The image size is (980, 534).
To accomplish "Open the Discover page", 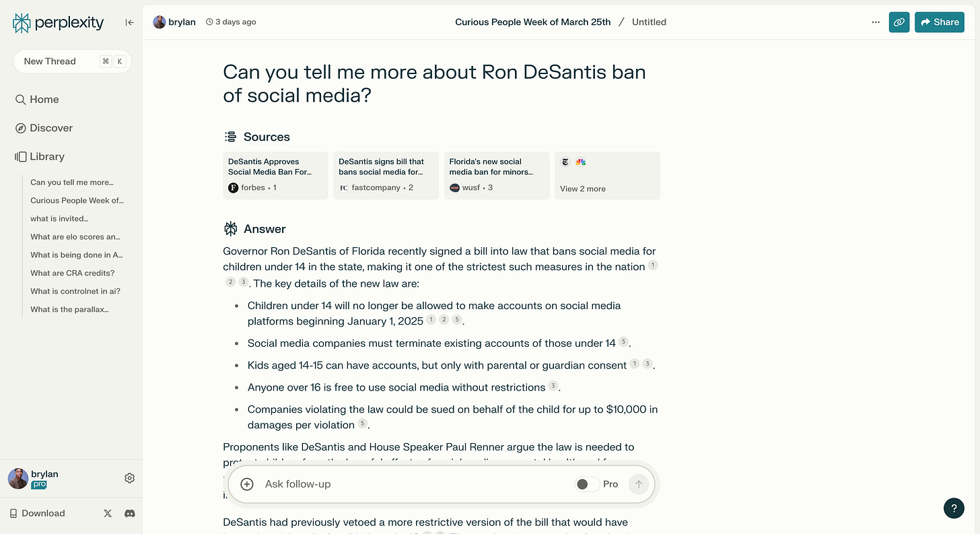I will coord(44,128).
